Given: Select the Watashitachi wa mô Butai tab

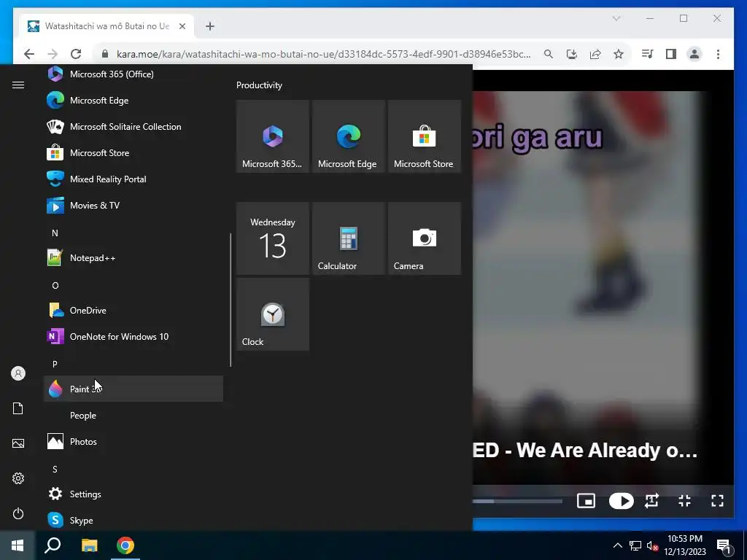Looking at the screenshot, I should point(107,26).
